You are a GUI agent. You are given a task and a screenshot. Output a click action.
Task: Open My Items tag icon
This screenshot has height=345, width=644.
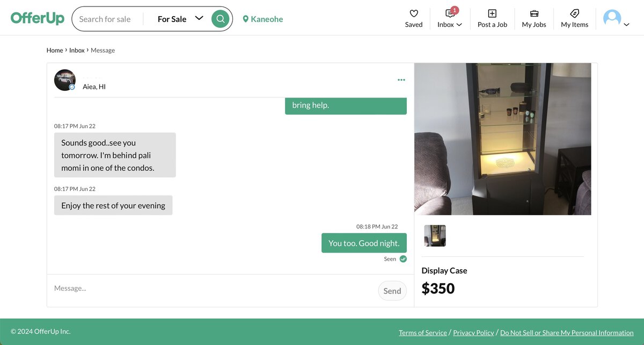(574, 14)
